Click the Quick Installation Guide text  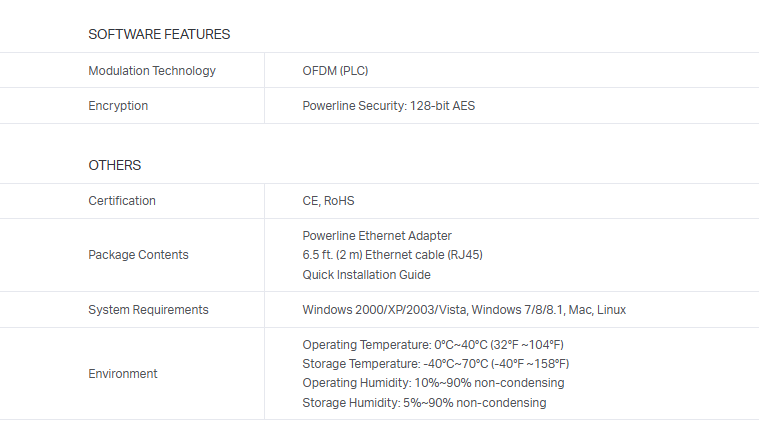366,275
